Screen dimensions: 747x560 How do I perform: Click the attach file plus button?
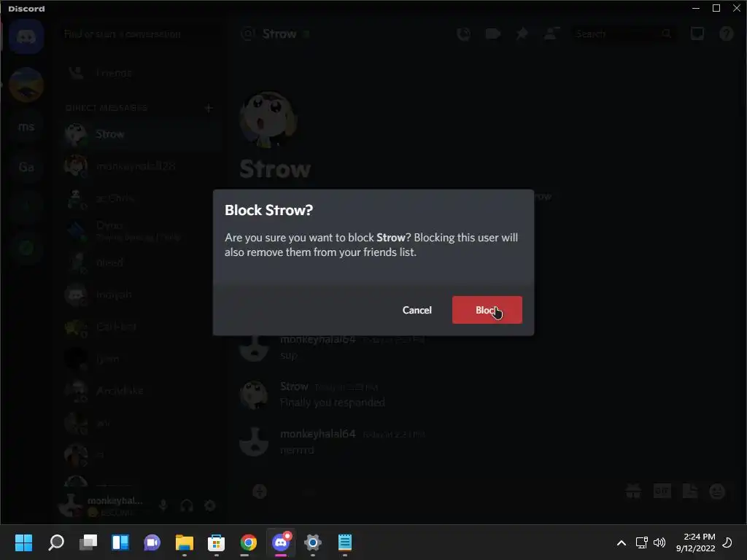pos(260,491)
